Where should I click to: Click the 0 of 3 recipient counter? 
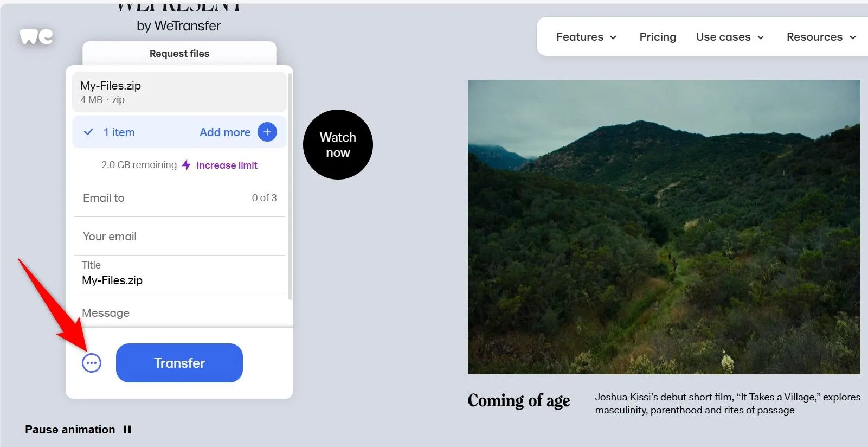264,198
